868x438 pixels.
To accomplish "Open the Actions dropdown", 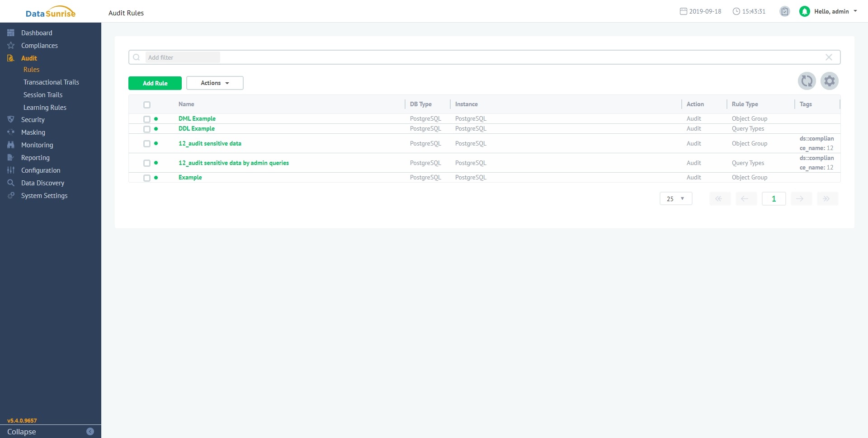I will tap(215, 83).
